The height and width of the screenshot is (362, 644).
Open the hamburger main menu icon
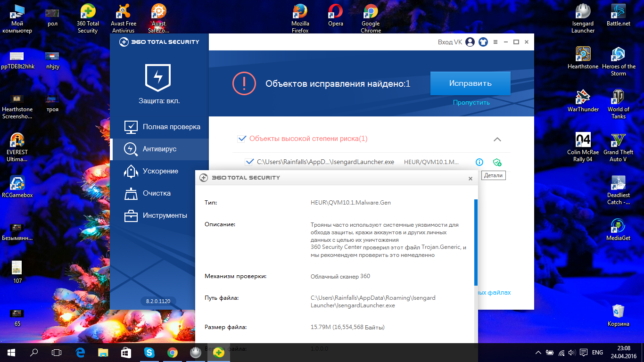496,42
